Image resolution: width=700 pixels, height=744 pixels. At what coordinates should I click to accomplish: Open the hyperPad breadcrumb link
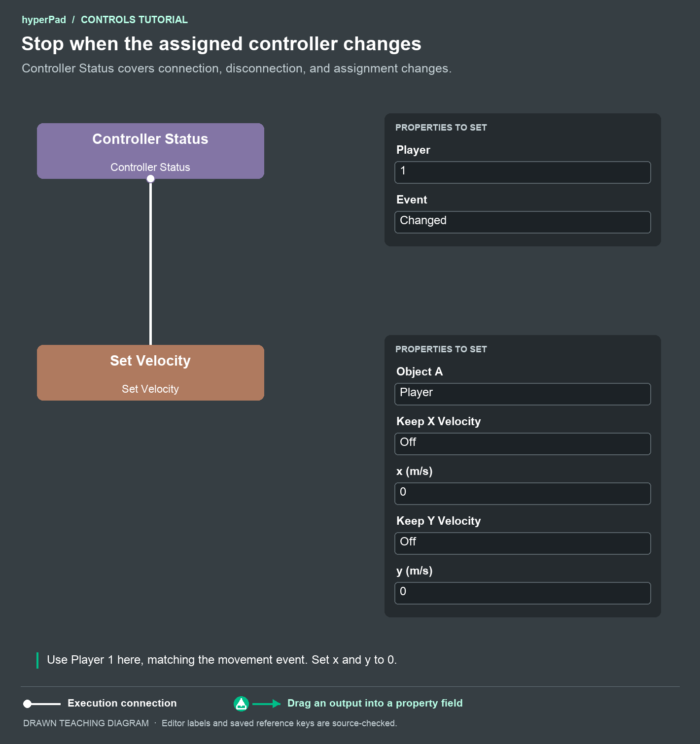point(44,20)
